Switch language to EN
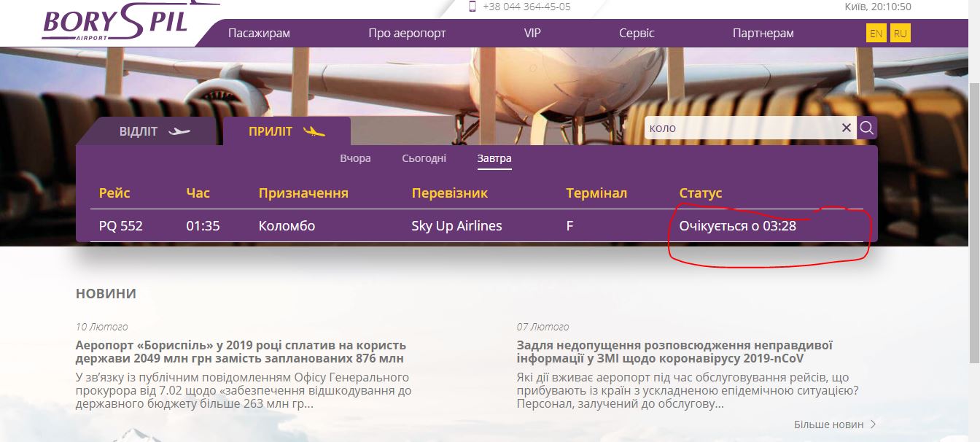The height and width of the screenshot is (442, 980). coord(876,34)
